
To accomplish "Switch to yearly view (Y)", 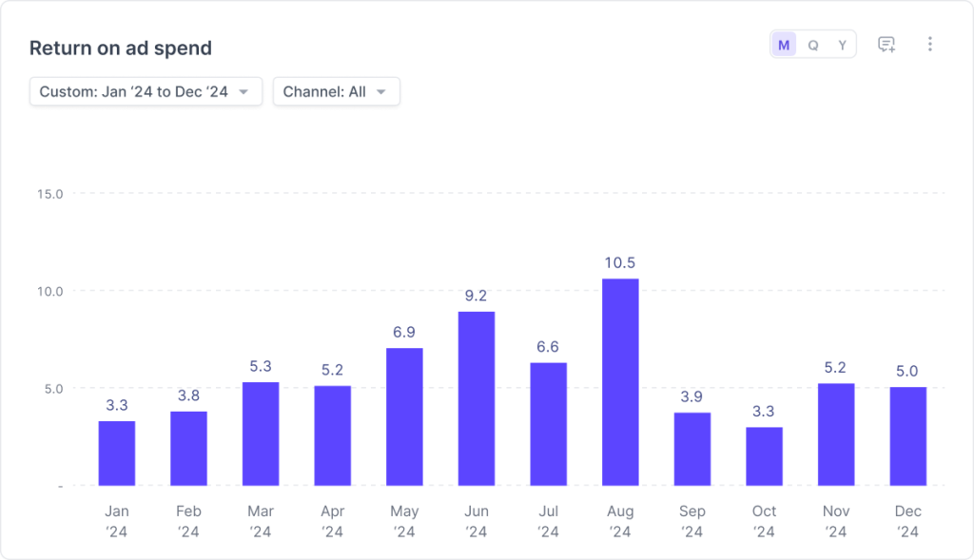I will [x=842, y=46].
